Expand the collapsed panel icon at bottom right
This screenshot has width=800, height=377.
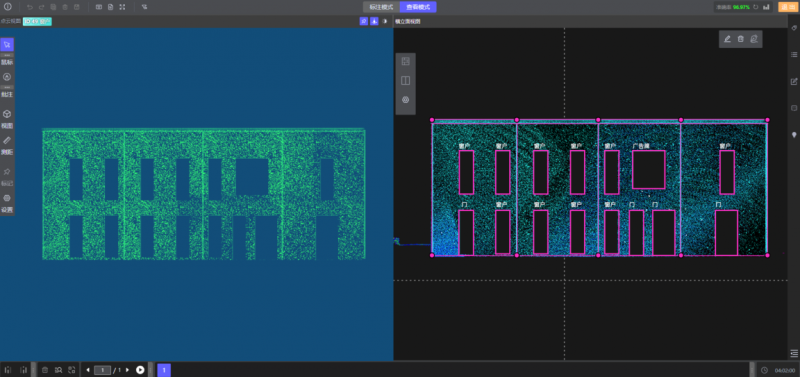794,353
